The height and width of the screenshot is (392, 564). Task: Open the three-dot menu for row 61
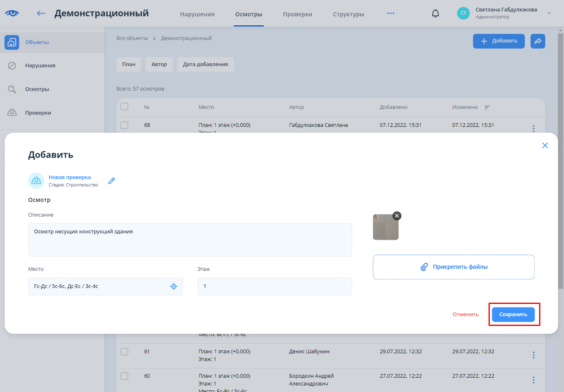533,355
